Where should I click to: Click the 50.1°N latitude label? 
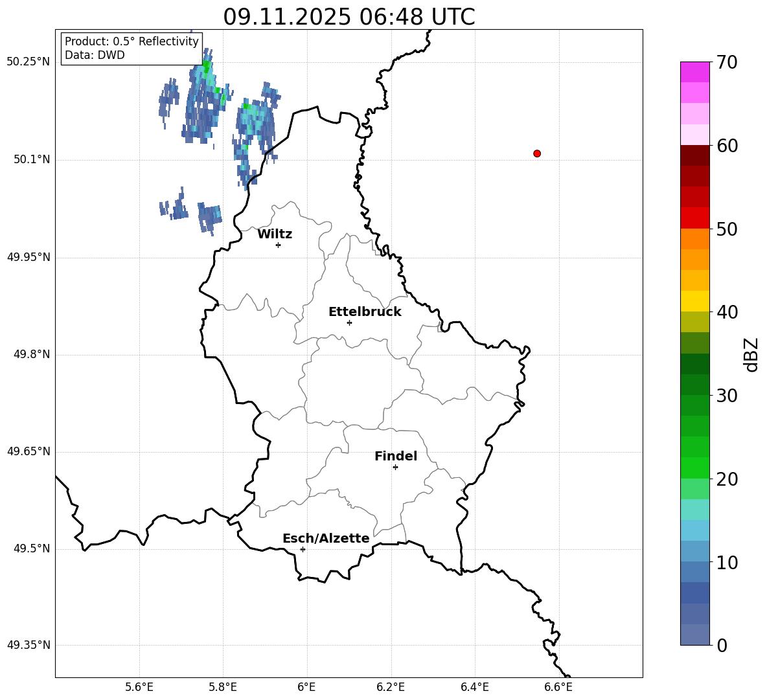point(32,159)
